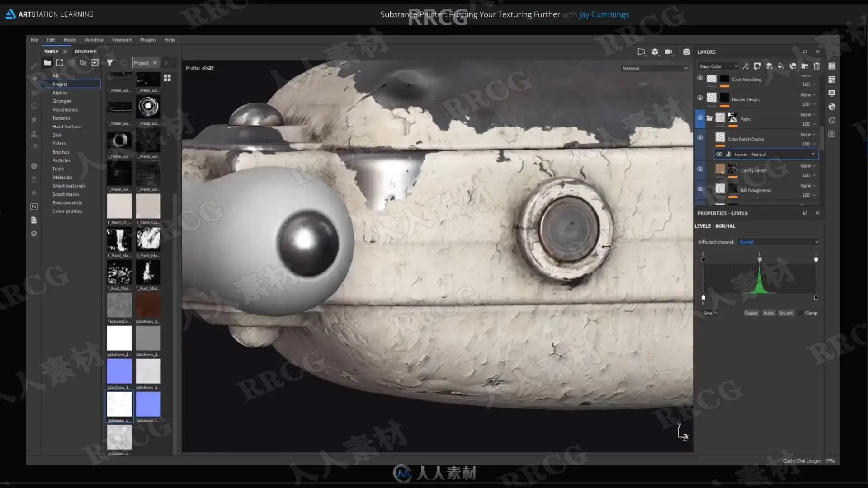868x488 pixels.
Task: Click the add effect magic wand icon
Action: (745, 66)
